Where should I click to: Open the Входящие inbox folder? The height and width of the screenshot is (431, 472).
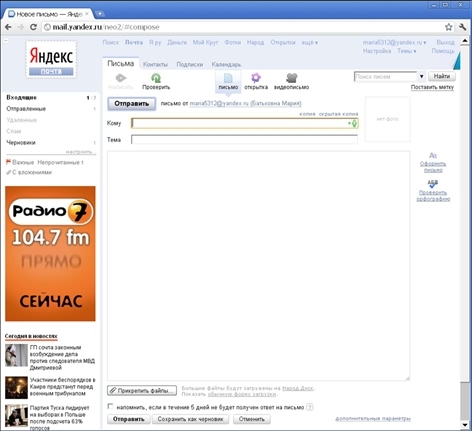[22, 98]
